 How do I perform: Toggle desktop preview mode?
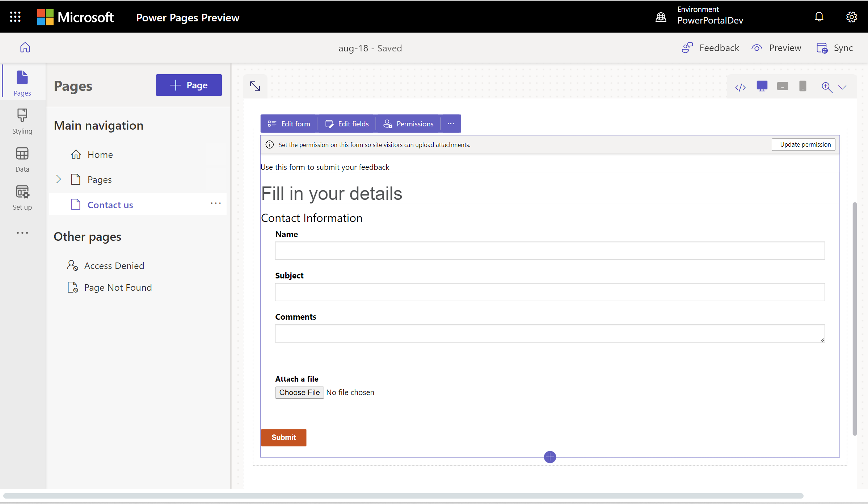click(x=762, y=87)
